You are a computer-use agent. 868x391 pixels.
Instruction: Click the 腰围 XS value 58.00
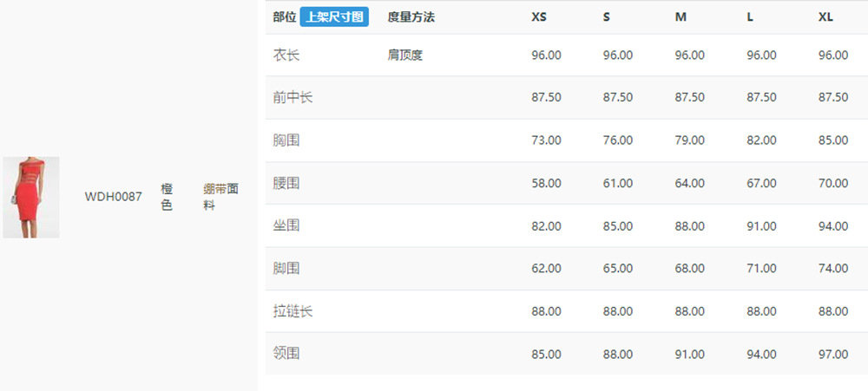pyautogui.click(x=546, y=183)
